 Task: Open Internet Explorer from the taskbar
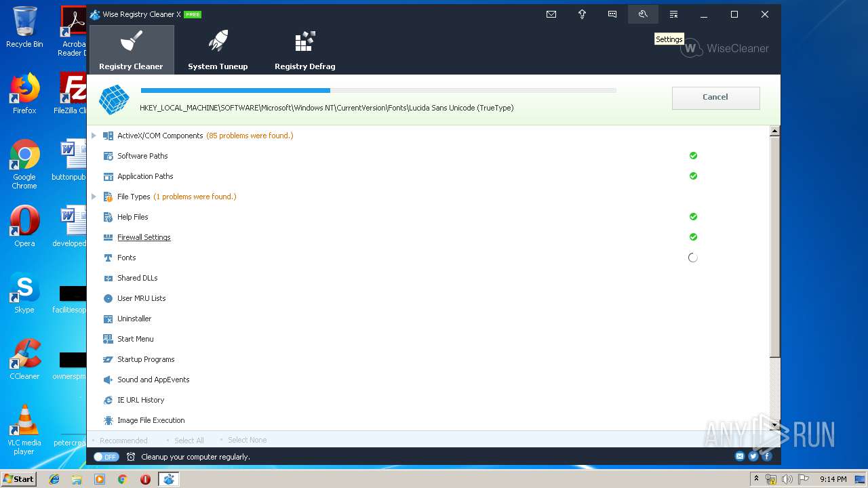coord(54,479)
